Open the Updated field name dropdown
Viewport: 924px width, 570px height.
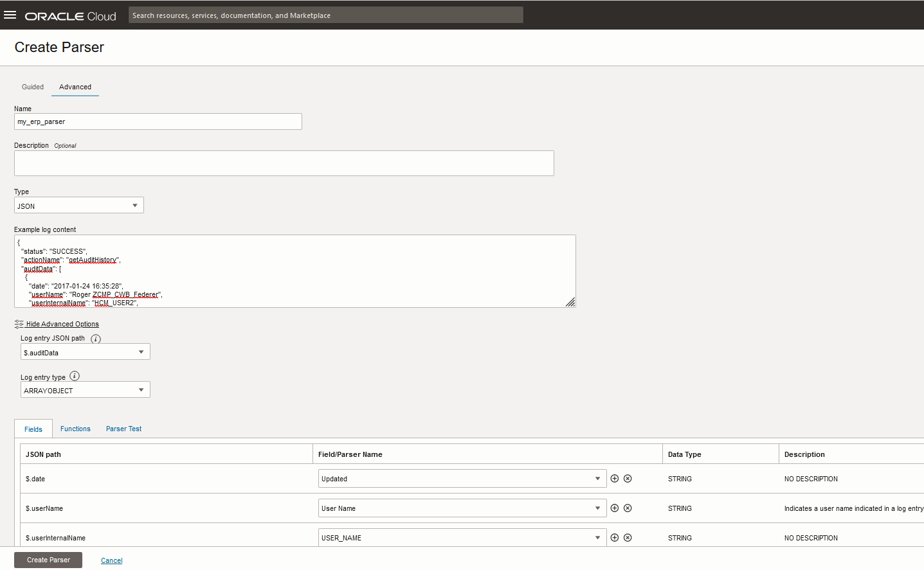pyautogui.click(x=462, y=479)
